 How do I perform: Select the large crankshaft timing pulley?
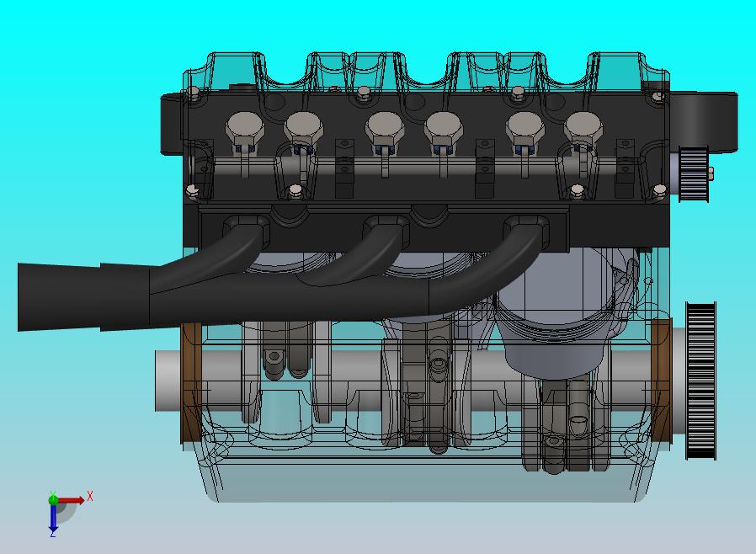(700, 381)
